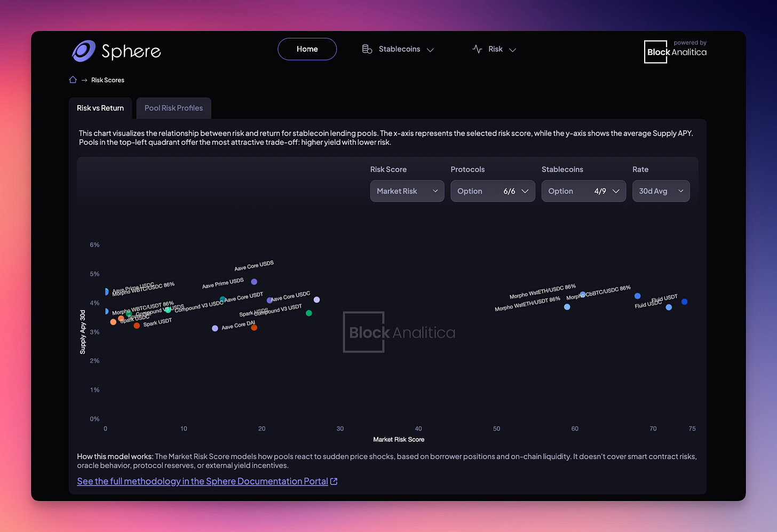Viewport: 777px width, 532px height.
Task: Switch to the Pool Risk Profiles tab
Action: click(173, 108)
